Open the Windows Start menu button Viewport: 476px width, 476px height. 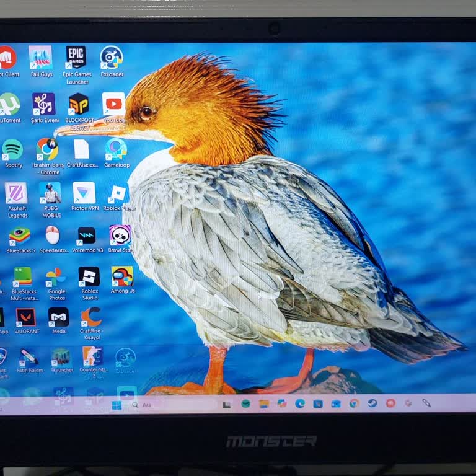pos(117,405)
